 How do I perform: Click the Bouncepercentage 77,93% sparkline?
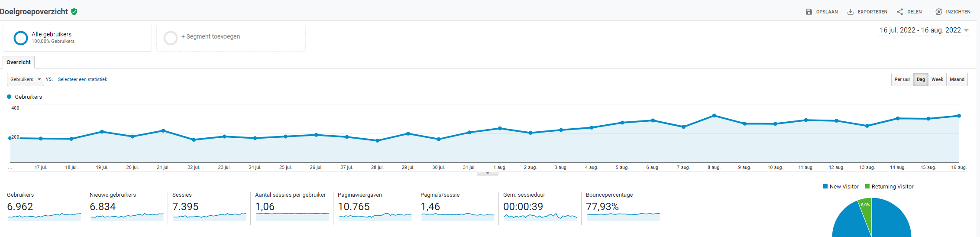point(623,217)
